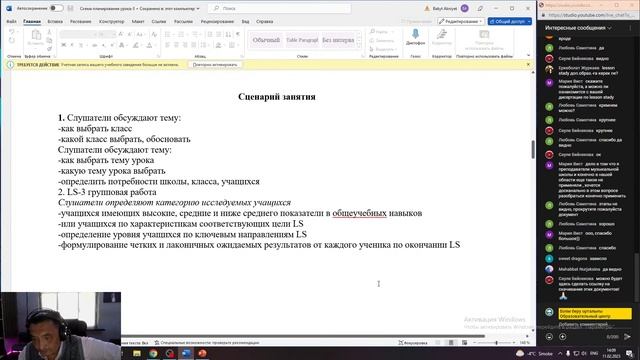Click the Clear Formatting icon

tap(154, 35)
